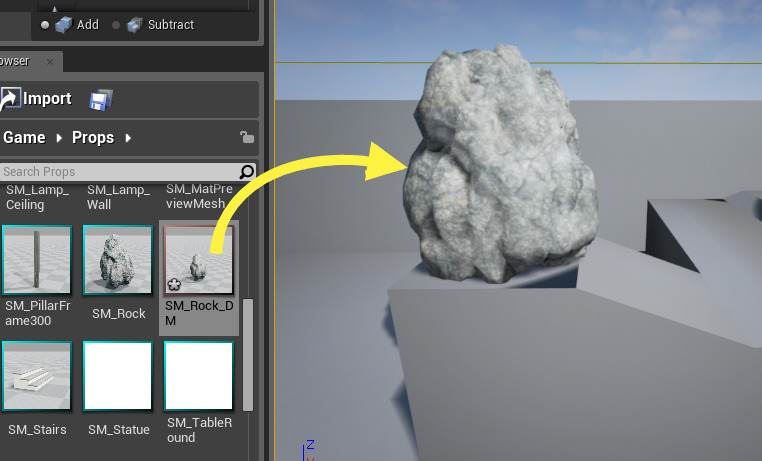Click the Search Props input field
762x461 pixels.
click(x=119, y=171)
